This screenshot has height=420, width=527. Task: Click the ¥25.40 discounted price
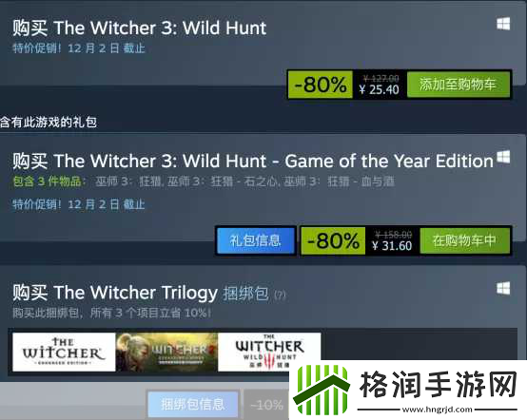[380, 89]
